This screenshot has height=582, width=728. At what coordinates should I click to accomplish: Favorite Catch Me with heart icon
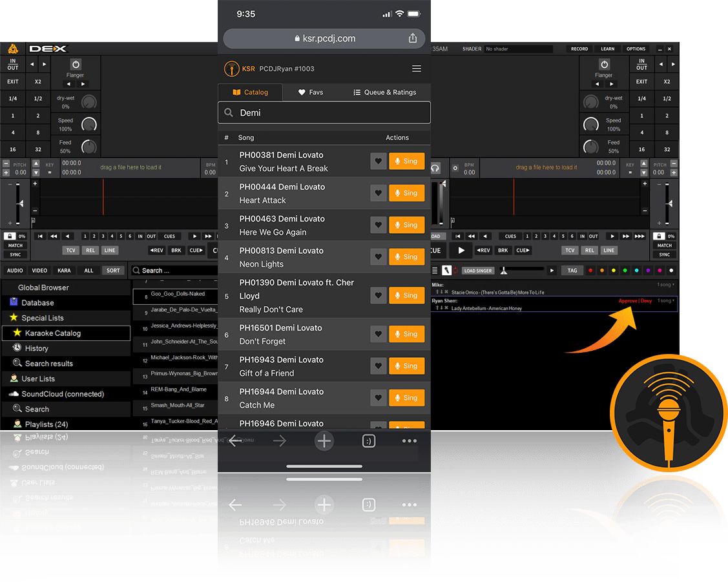[x=379, y=398]
